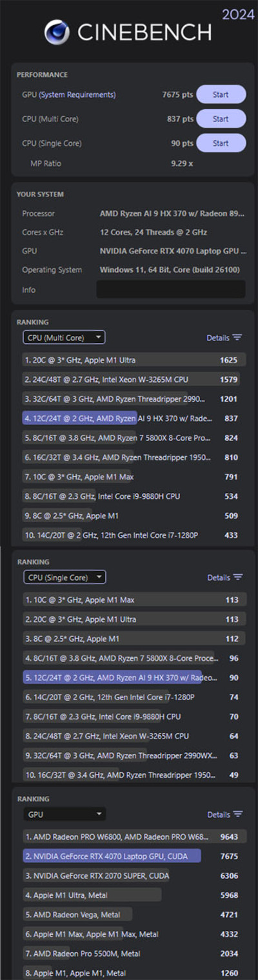The width and height of the screenshot is (258, 980).
Task: Open the GPU ranking dropdown
Action: [64, 814]
